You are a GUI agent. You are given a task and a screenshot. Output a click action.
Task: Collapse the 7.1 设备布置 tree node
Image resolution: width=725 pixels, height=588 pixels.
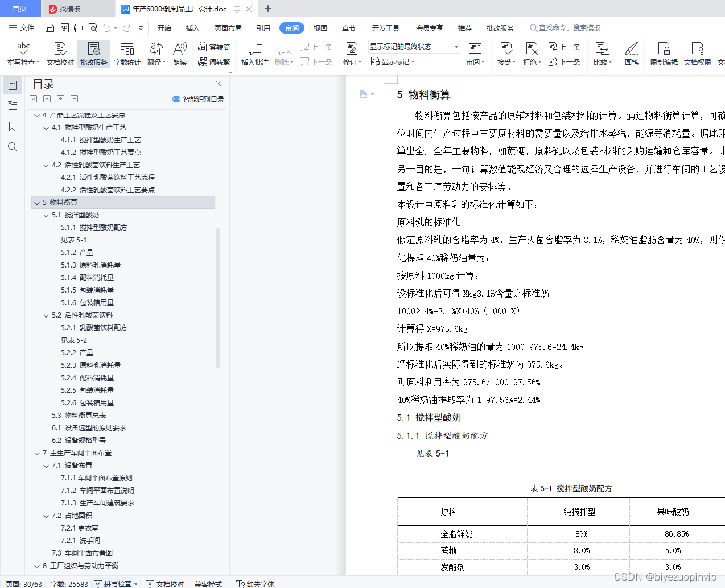(x=46, y=466)
